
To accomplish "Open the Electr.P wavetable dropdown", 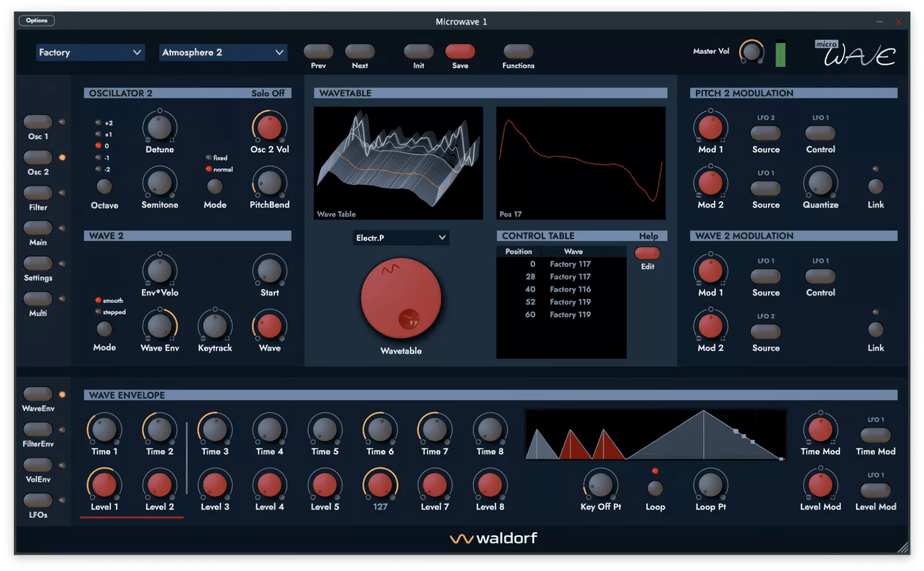I will click(401, 238).
